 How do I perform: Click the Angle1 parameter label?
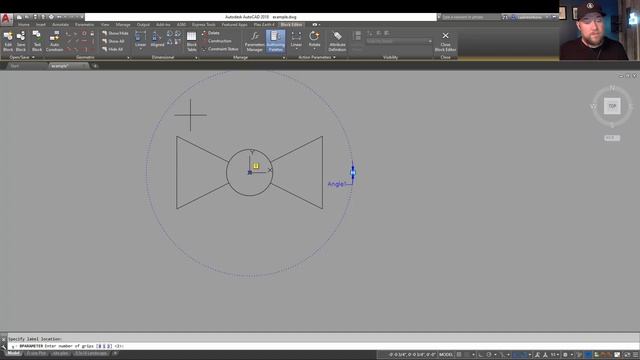coord(337,184)
